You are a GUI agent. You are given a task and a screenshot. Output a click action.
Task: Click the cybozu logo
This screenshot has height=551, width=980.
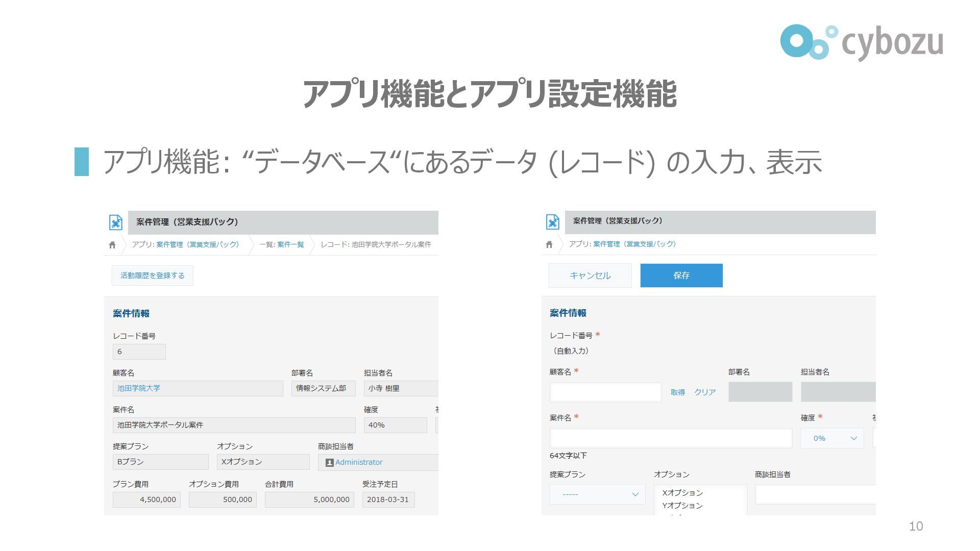[861, 42]
